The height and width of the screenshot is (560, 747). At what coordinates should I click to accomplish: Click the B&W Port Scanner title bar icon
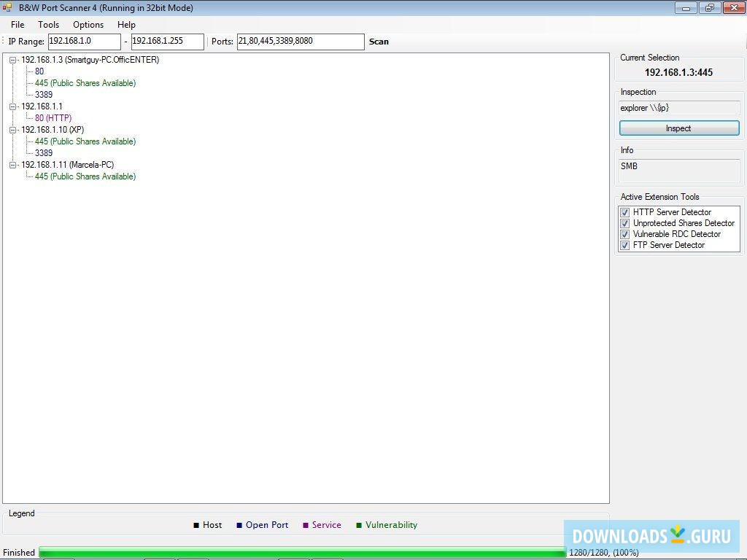(7, 7)
